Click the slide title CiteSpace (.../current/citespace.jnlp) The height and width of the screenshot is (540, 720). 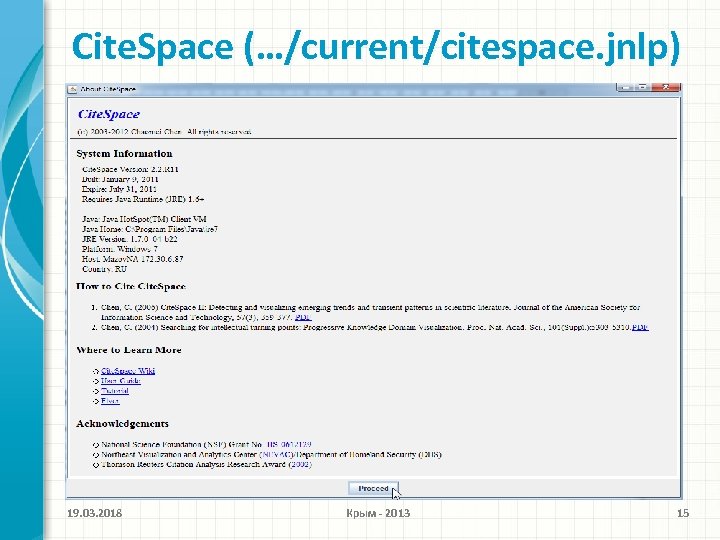click(376, 47)
